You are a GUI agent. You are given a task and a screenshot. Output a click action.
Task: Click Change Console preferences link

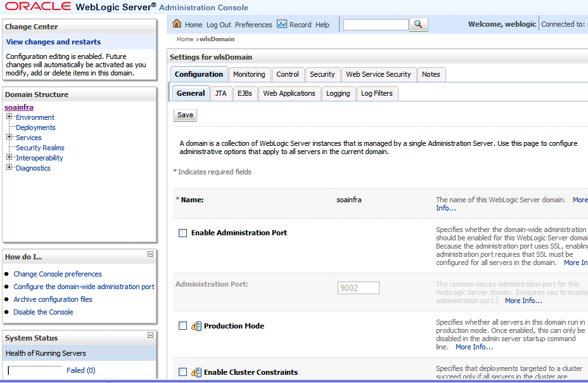[x=58, y=274]
